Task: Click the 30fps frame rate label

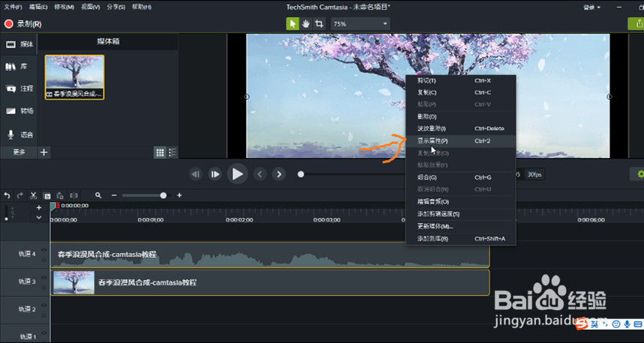Action: click(x=535, y=174)
